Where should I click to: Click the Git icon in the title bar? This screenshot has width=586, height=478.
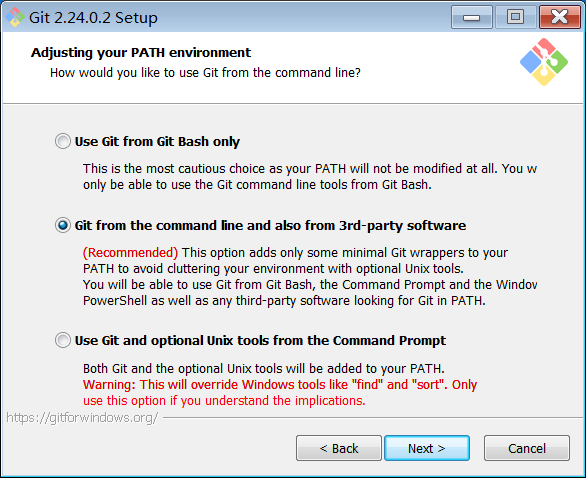(x=15, y=17)
